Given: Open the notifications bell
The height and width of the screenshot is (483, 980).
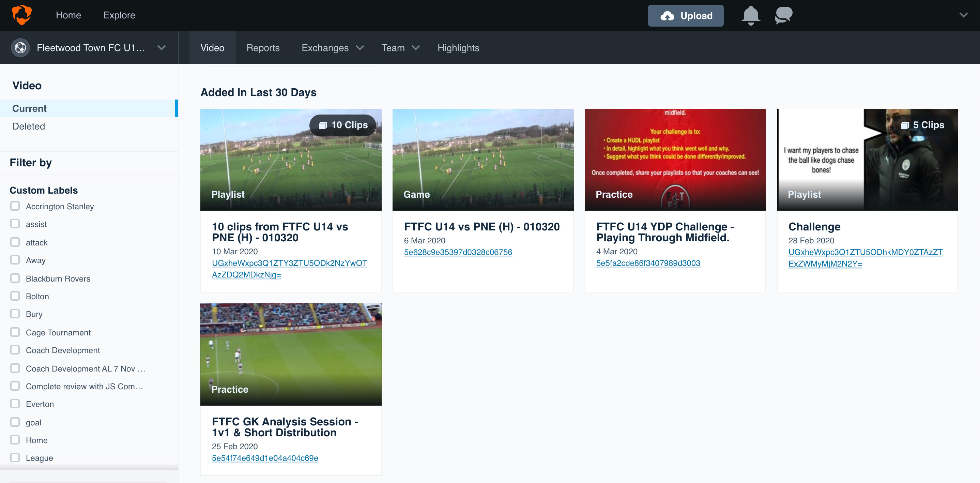Looking at the screenshot, I should pos(750,16).
